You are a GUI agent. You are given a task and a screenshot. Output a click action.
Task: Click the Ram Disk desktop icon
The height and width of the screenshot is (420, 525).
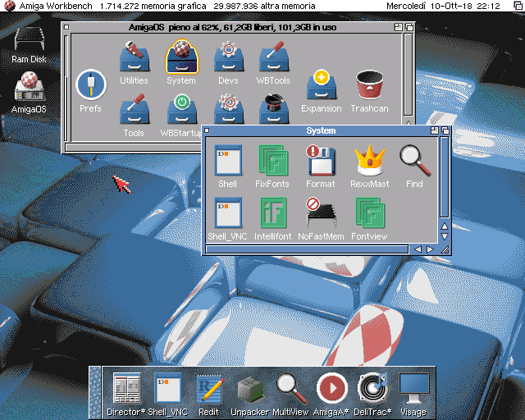pos(28,41)
